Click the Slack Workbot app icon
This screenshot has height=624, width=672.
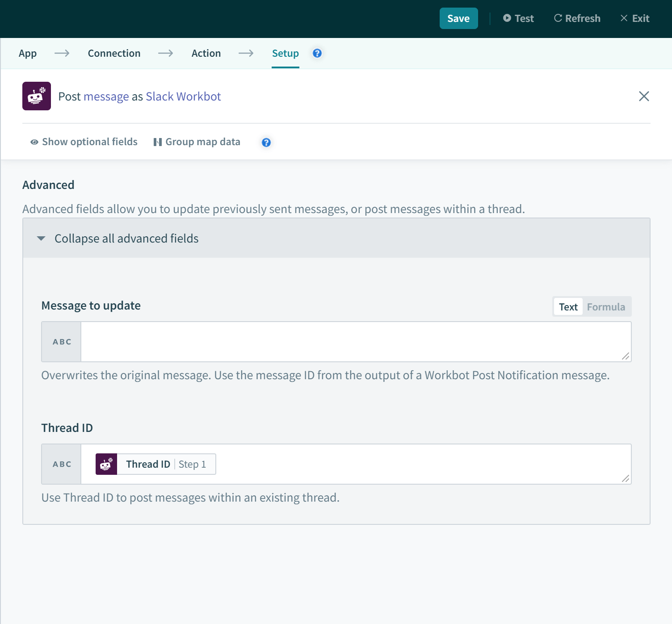pyautogui.click(x=37, y=96)
